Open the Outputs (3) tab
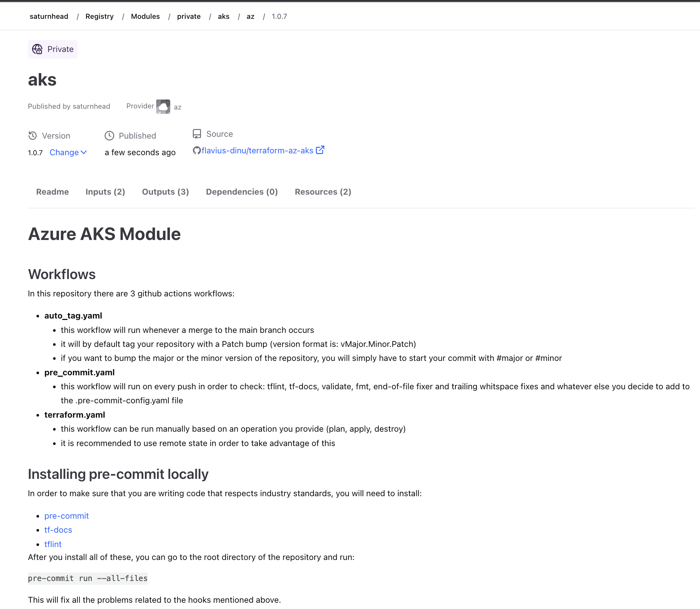This screenshot has width=700, height=609. pyautogui.click(x=165, y=192)
